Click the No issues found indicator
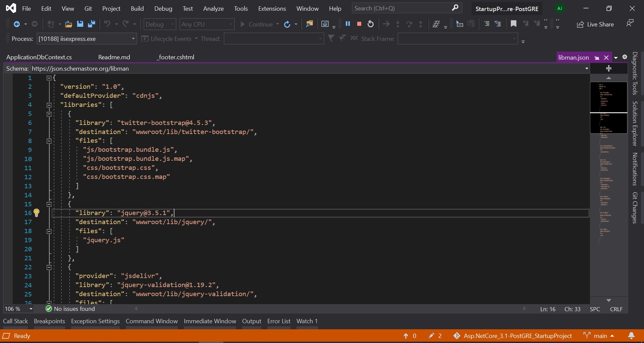 tap(70, 309)
